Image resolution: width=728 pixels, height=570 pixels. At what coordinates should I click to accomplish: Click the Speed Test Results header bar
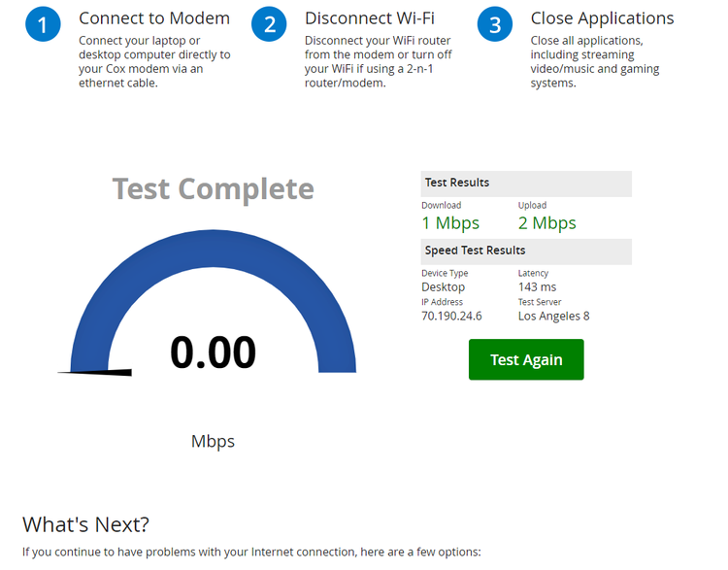[526, 251]
